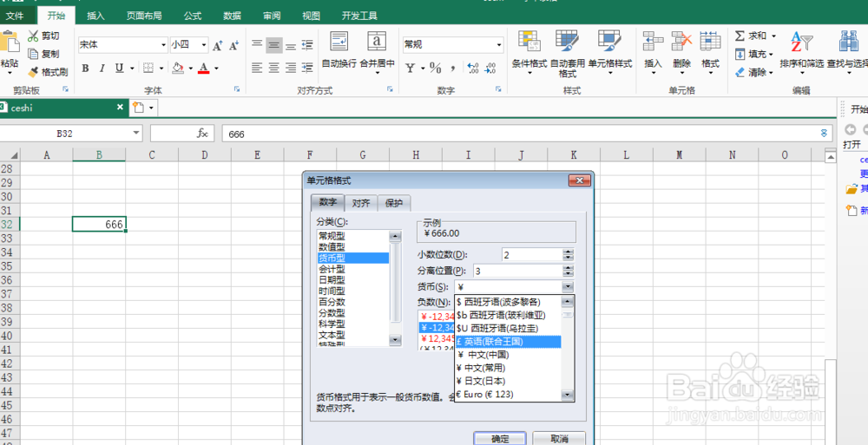Apply fill color paint bucket
This screenshot has width=868, height=445.
[x=178, y=68]
